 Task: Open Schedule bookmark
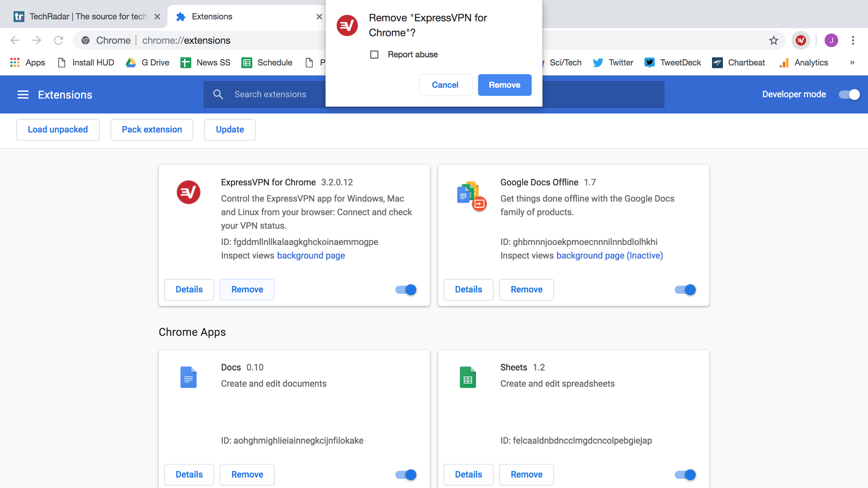267,62
